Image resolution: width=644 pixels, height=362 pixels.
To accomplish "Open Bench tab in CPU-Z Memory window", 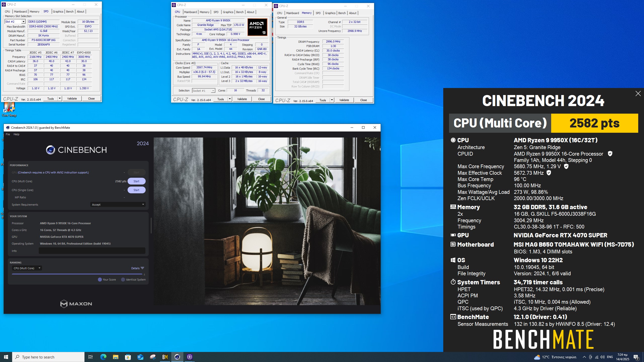I will pos(342,13).
